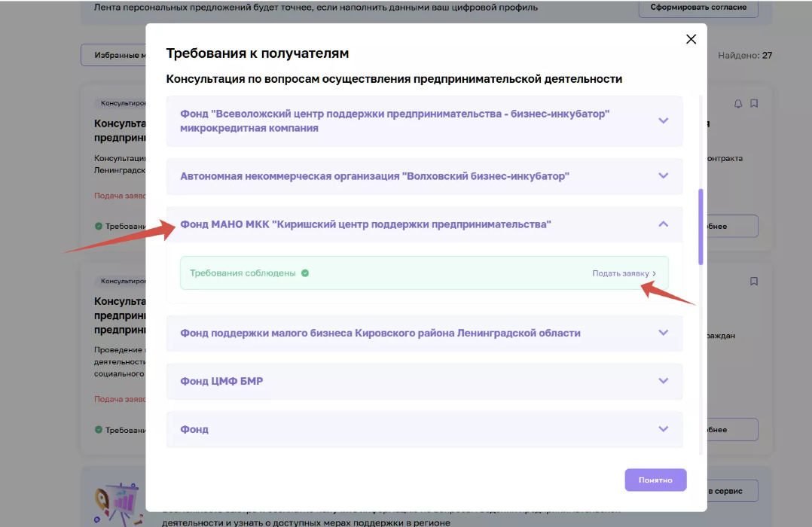Click green status check icon on first background card
This screenshot has width=812, height=527.
tap(99, 226)
